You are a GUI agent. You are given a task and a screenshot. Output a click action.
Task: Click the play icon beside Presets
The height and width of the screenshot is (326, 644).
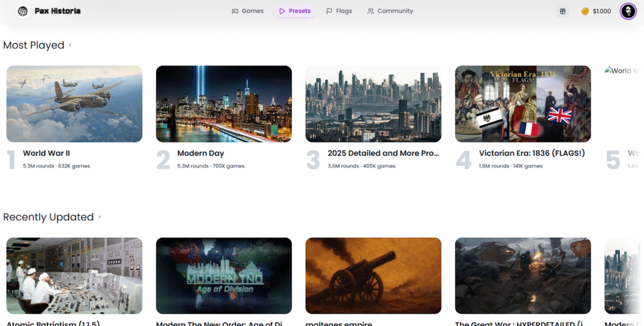(x=282, y=11)
